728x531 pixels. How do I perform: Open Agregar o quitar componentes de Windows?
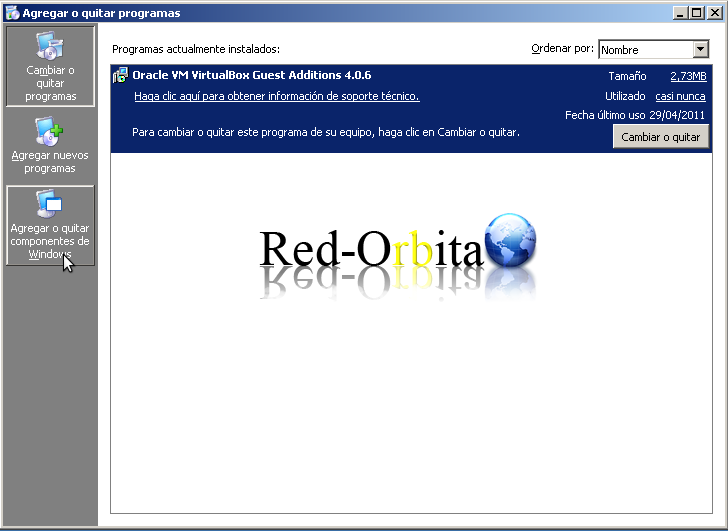coord(50,226)
